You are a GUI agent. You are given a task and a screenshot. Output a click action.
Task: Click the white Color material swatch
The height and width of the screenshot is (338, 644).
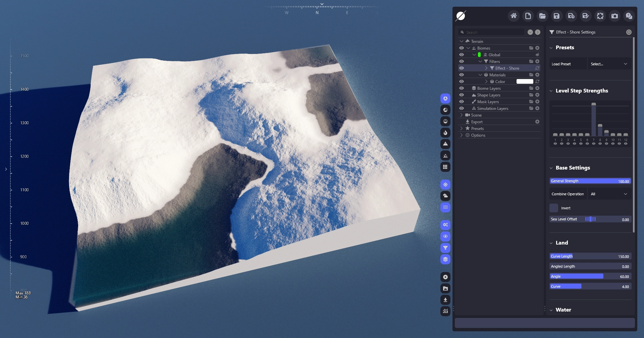point(525,81)
